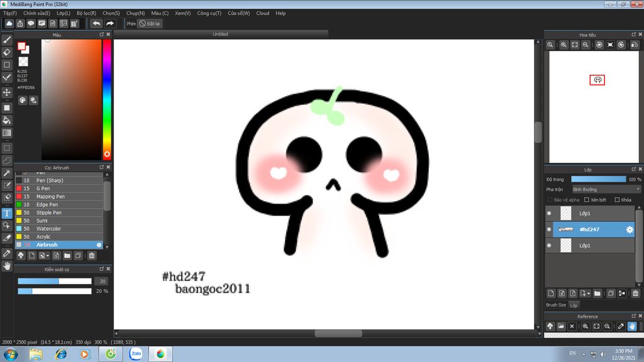Switch to the Brush Size tab
The image size is (644, 362).
click(556, 305)
